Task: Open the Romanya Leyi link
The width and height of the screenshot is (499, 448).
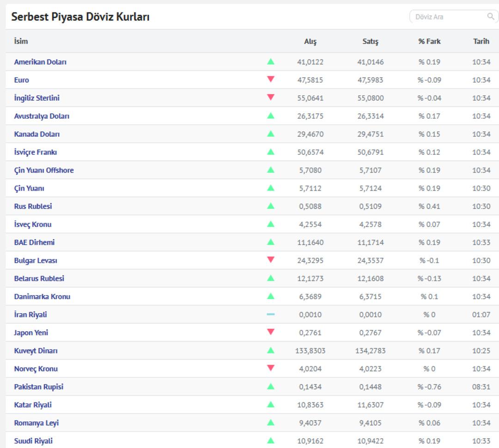Action: (x=37, y=423)
